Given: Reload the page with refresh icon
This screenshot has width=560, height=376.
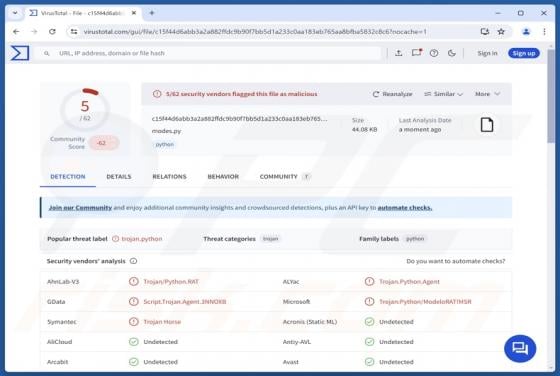Looking at the screenshot, I should coord(52,32).
